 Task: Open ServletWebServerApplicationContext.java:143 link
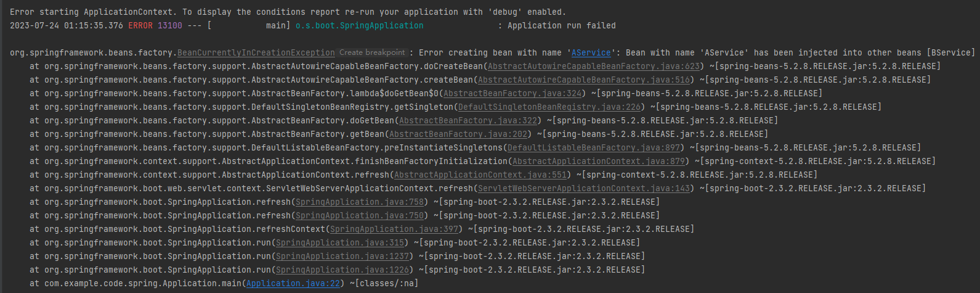(584, 189)
